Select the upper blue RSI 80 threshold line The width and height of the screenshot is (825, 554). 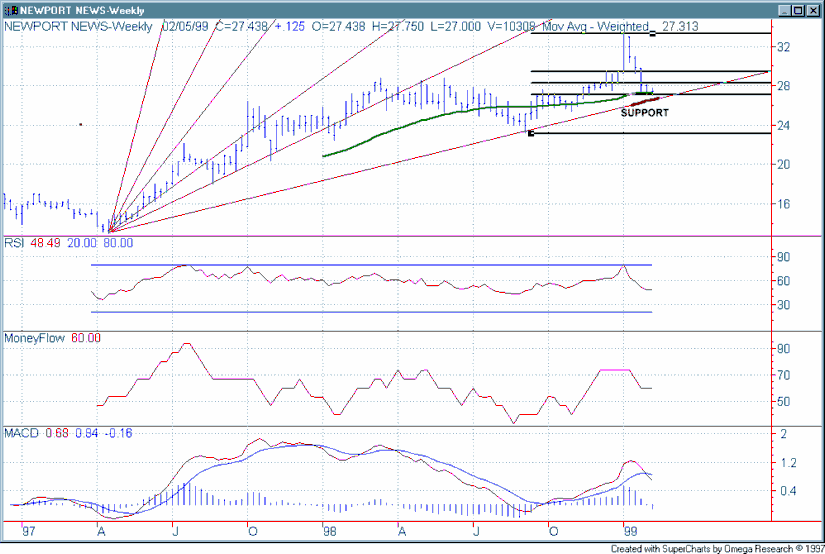click(371, 265)
